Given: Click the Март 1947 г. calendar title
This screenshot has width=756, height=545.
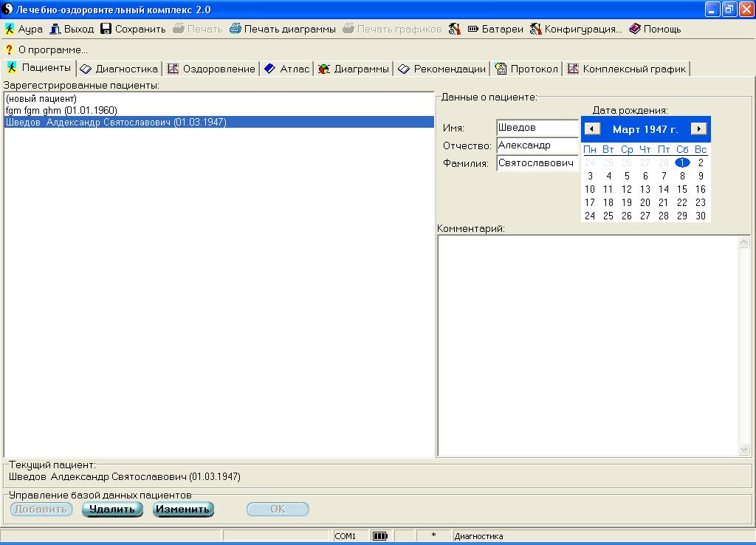Looking at the screenshot, I should tap(645, 129).
